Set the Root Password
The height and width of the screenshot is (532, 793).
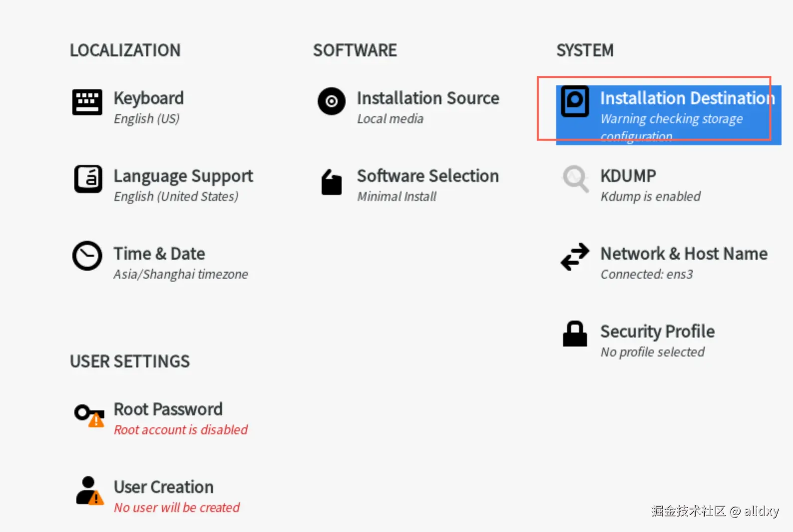[x=168, y=409]
